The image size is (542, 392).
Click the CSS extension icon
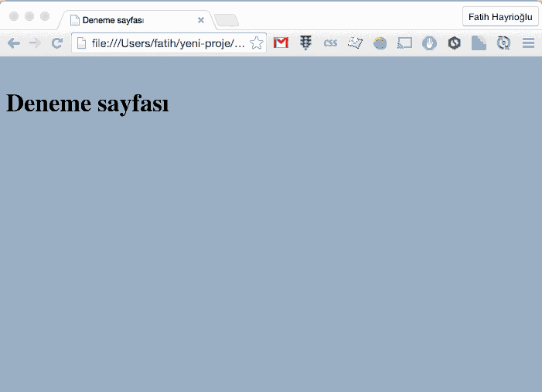(330, 43)
